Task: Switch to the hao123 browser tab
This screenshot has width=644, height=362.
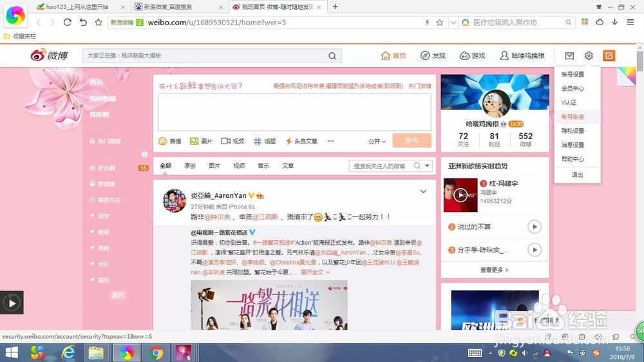Action: [x=80, y=6]
